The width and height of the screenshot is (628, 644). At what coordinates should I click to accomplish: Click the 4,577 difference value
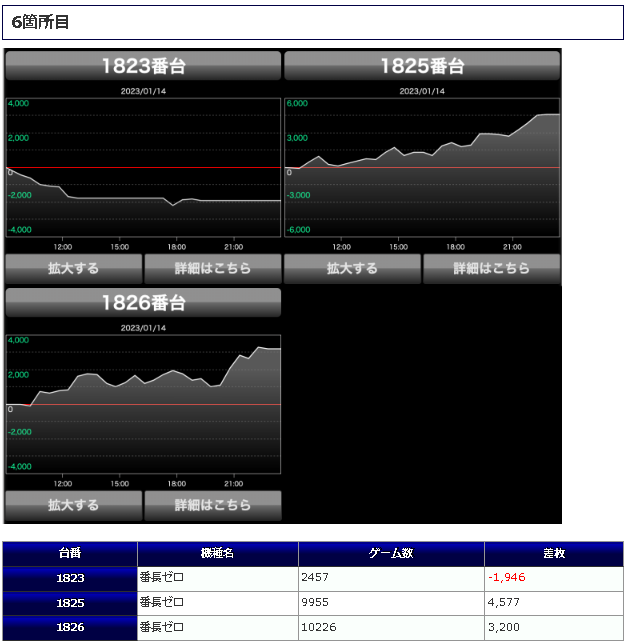(504, 603)
